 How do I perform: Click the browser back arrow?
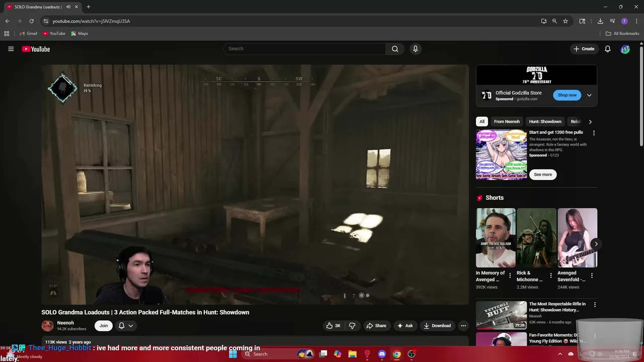[7, 21]
